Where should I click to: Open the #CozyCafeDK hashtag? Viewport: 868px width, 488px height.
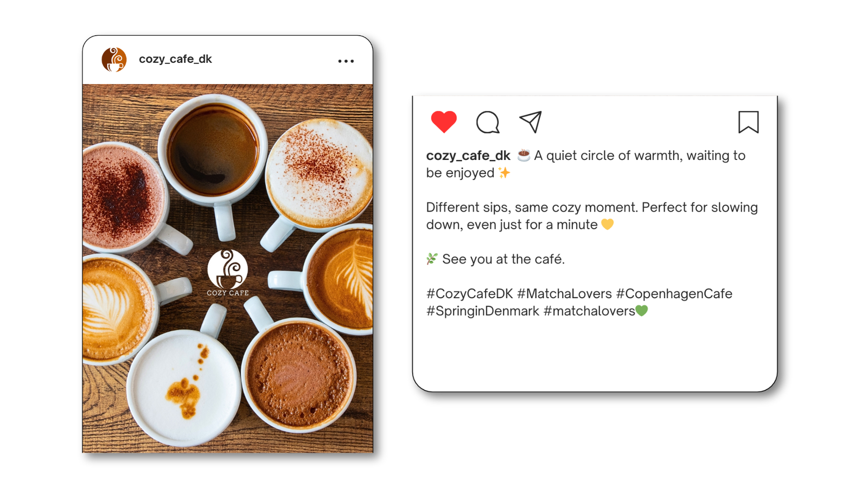[469, 294]
